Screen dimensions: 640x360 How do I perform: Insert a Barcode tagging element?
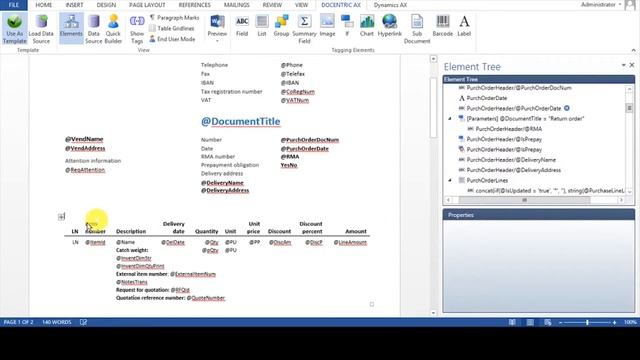442,26
